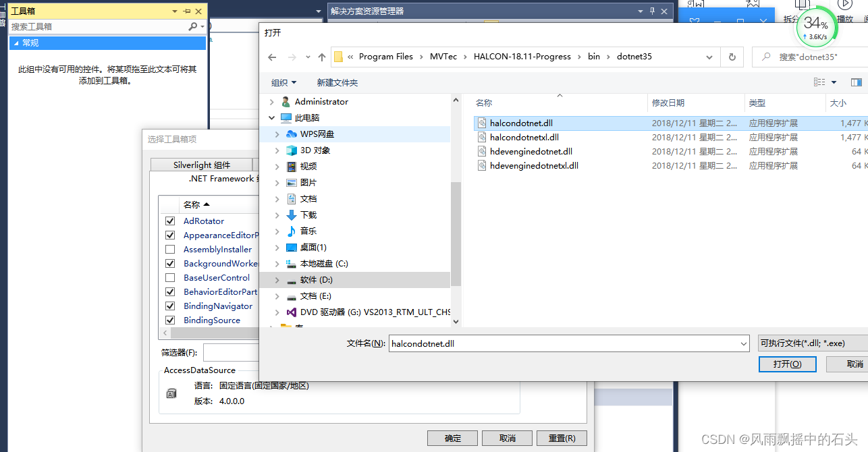Viewport: 868px width, 452px height.
Task: Click the 文件名 input field
Action: (569, 343)
